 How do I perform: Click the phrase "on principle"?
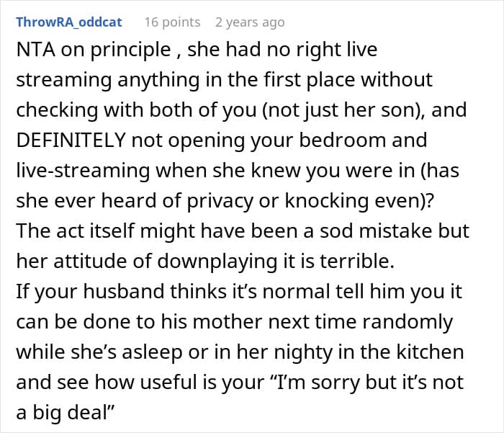pyautogui.click(x=116, y=50)
